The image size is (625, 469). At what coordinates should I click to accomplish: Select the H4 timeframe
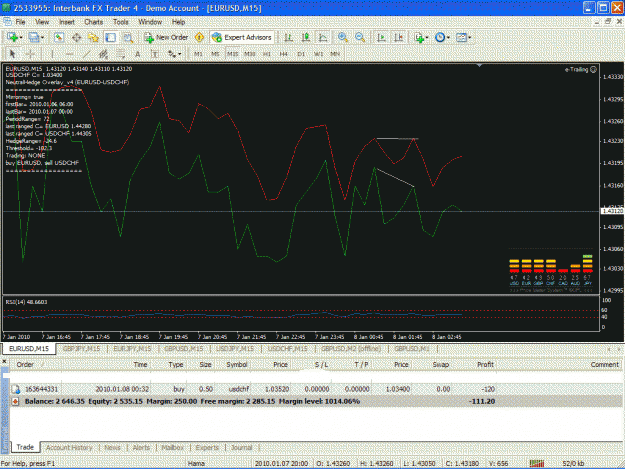pos(283,54)
